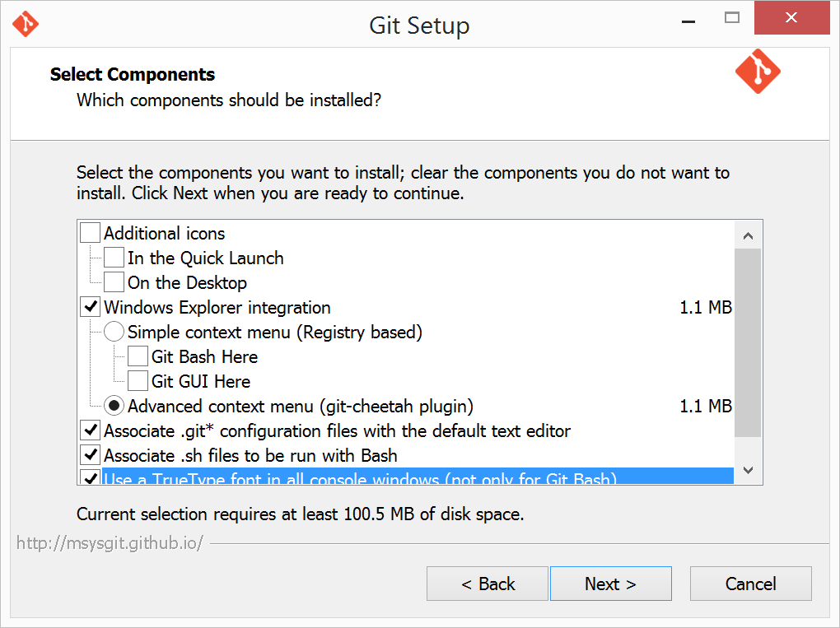The image size is (840, 628).
Task: Click the component list scrollbar thumb
Action: [x=749, y=342]
